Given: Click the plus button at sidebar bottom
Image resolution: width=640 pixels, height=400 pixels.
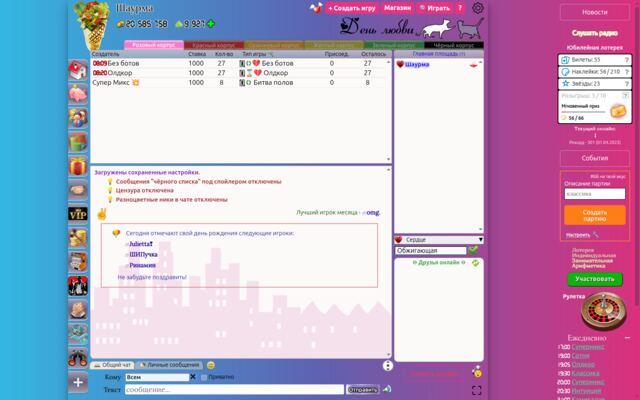Looking at the screenshot, I should coord(78,382).
